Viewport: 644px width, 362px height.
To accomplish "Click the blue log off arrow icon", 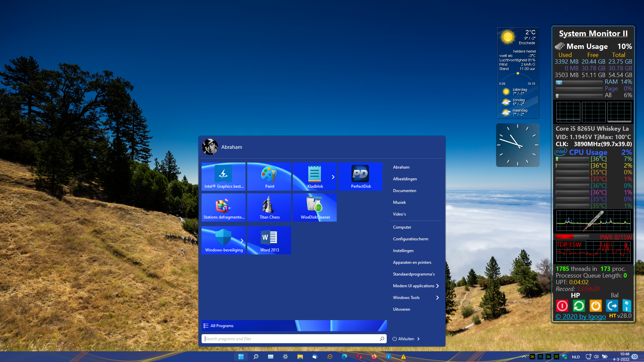I will tap(612, 306).
